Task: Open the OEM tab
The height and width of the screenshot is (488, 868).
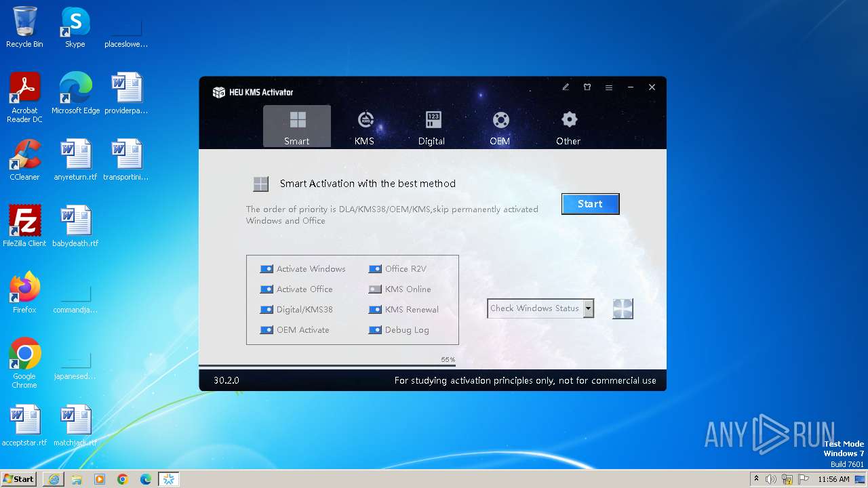Action: pyautogui.click(x=500, y=127)
